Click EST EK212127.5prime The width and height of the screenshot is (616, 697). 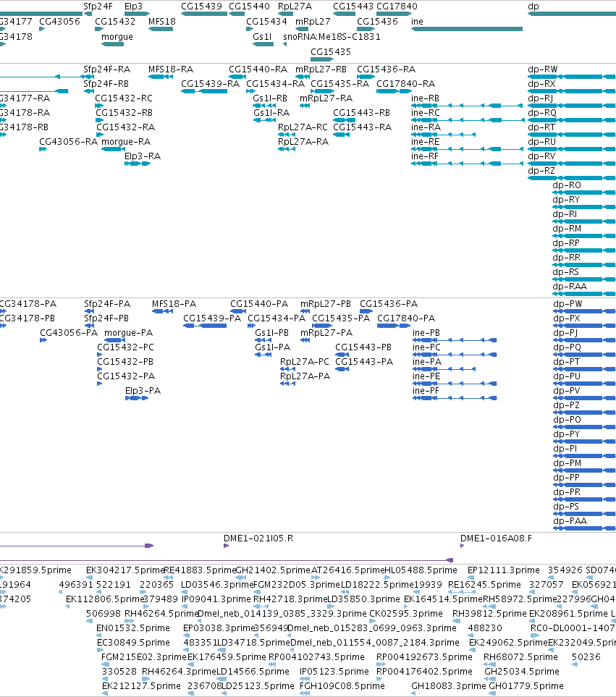141,686
